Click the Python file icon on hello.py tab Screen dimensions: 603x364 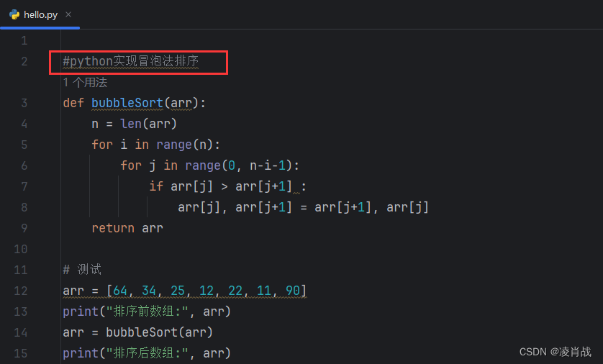click(14, 14)
